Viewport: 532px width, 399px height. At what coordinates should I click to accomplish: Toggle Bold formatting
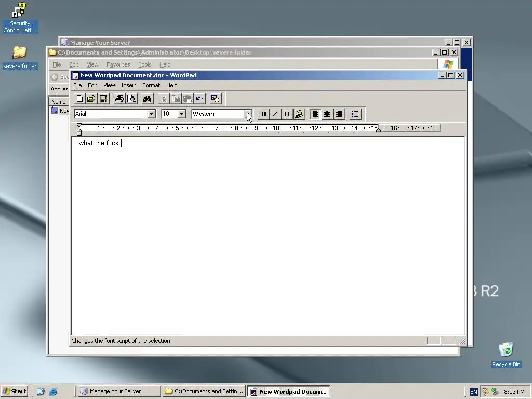(263, 114)
